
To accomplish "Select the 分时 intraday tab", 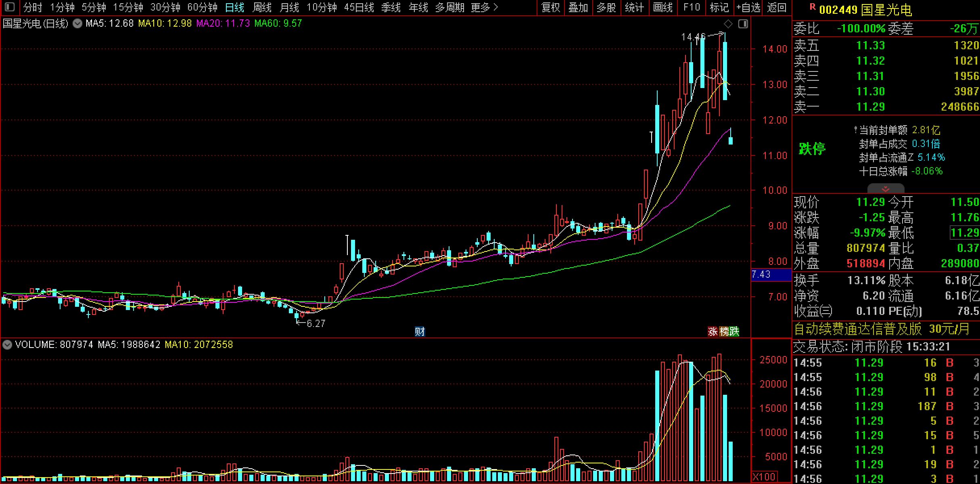I will (33, 7).
